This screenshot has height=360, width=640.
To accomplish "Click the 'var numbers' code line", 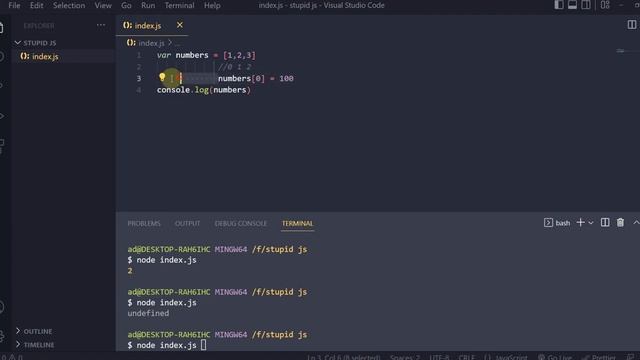I will pos(206,55).
